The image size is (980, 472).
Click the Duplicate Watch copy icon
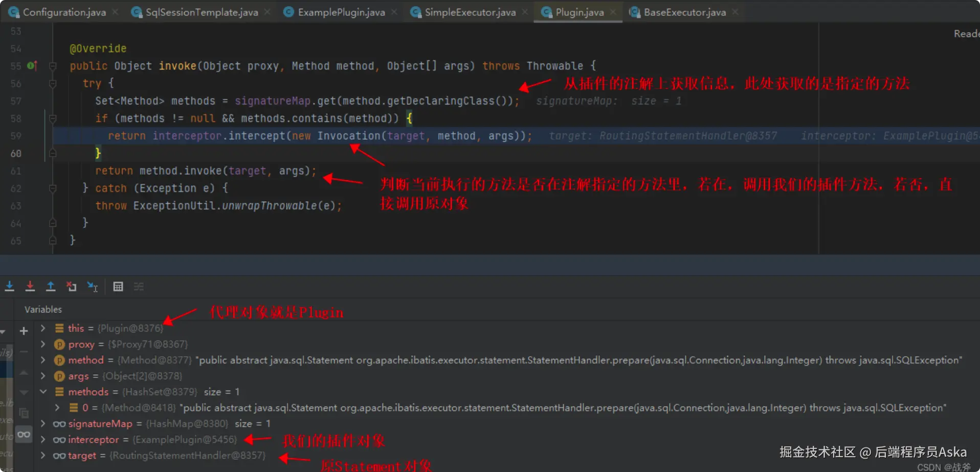click(24, 413)
